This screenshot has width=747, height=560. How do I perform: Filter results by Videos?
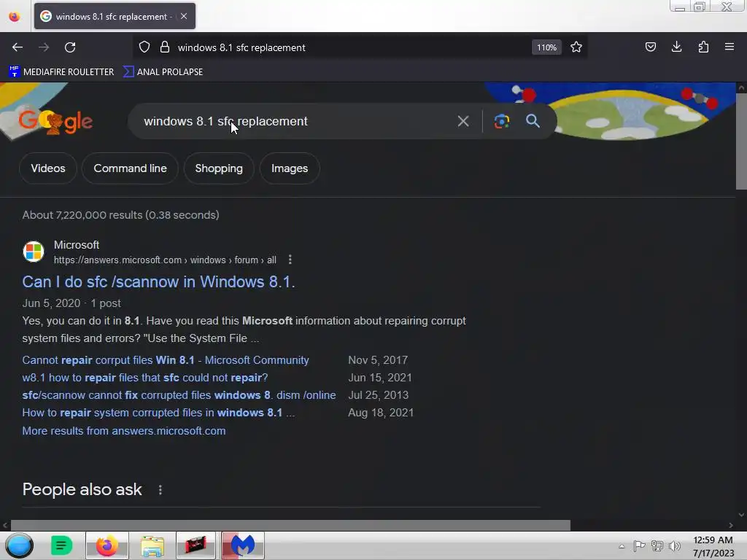coord(48,168)
